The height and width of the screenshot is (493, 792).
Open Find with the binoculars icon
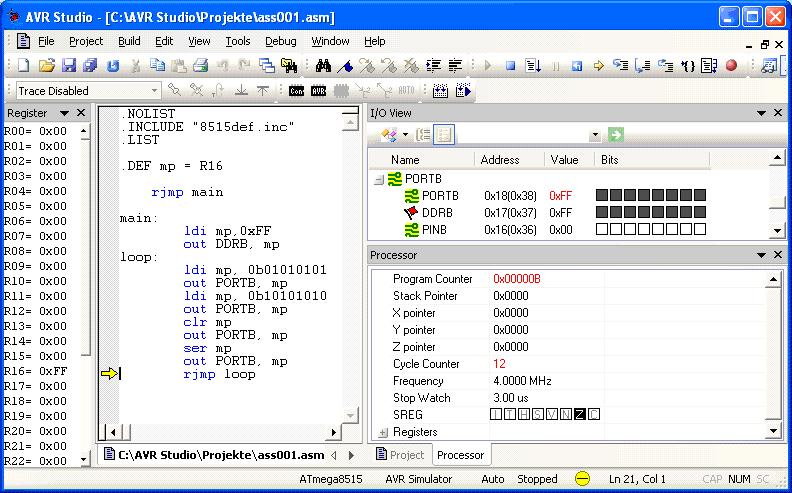323,65
